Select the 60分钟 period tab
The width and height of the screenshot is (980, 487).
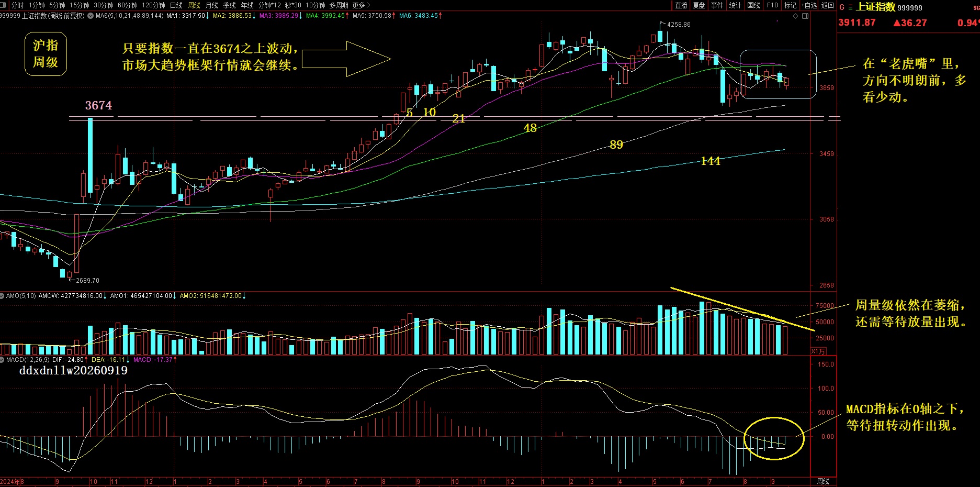point(128,5)
